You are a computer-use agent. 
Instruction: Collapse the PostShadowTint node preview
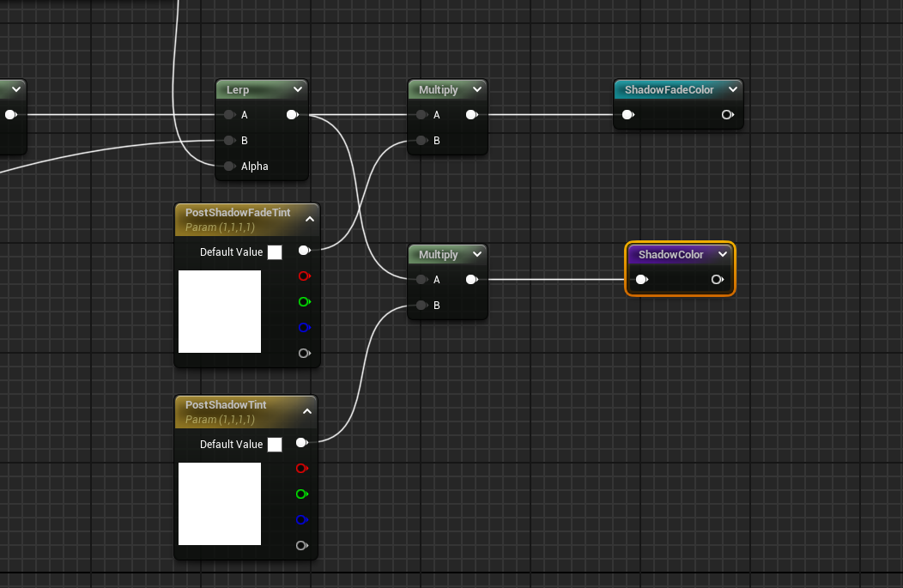click(306, 412)
